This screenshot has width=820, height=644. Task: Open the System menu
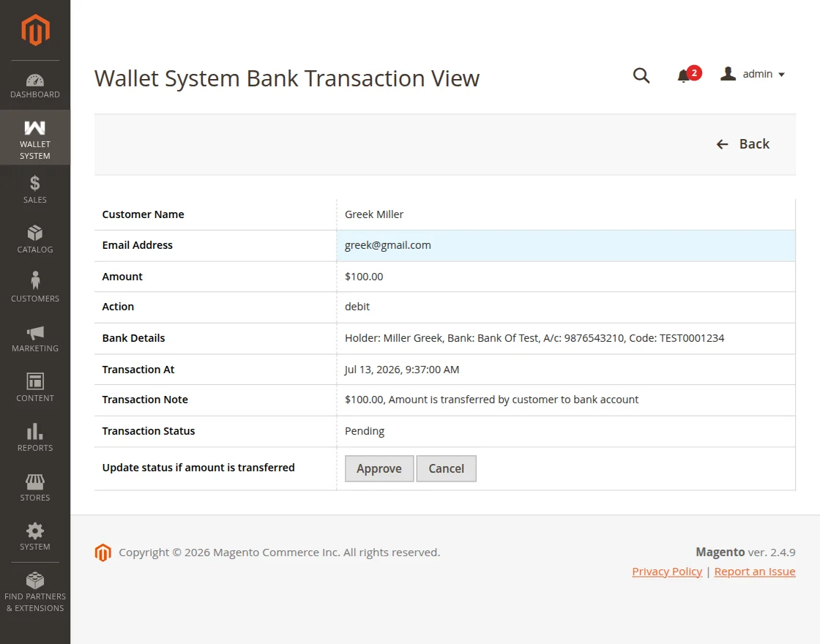[x=35, y=537]
